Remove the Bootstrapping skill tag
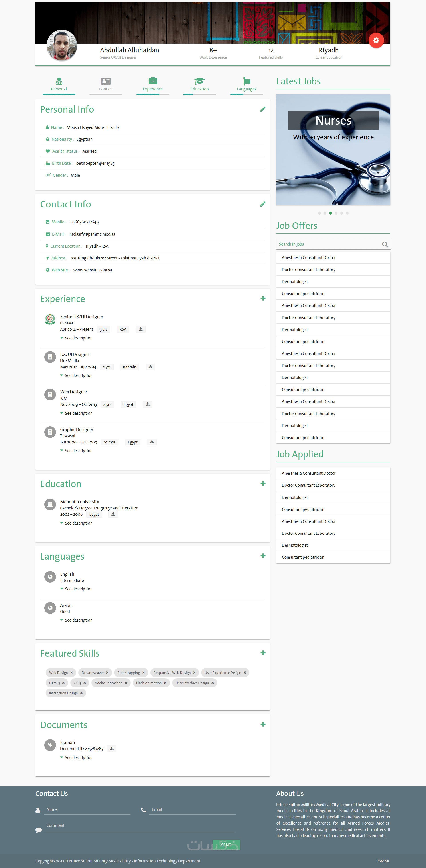Viewport: 426px width, 868px height. coord(143,673)
